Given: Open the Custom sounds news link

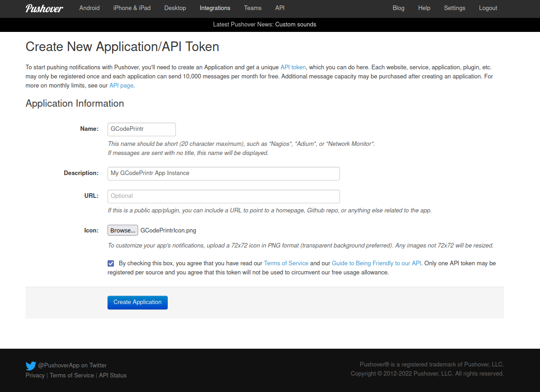Looking at the screenshot, I should point(295,25).
